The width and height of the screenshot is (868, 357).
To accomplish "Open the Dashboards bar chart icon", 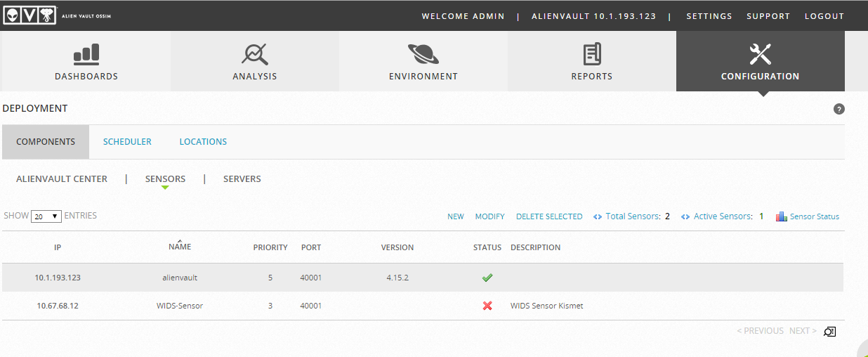I will click(86, 54).
